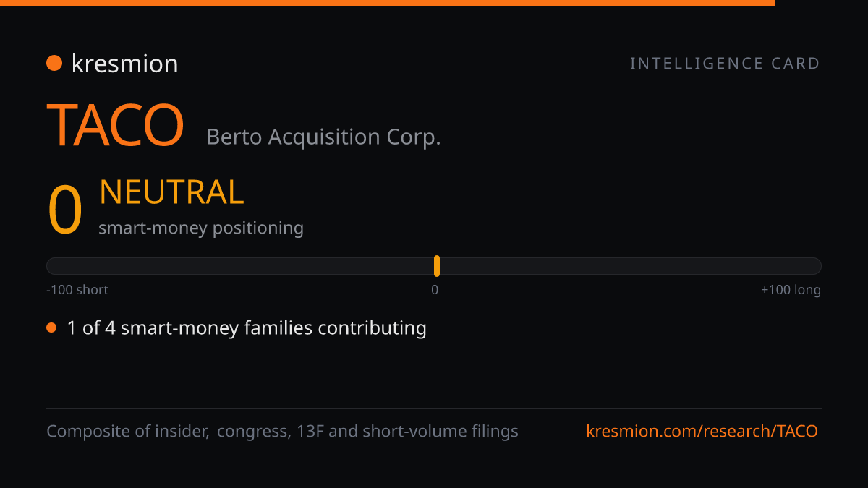Select the Berto Acquisition Corp. company name

(x=323, y=137)
